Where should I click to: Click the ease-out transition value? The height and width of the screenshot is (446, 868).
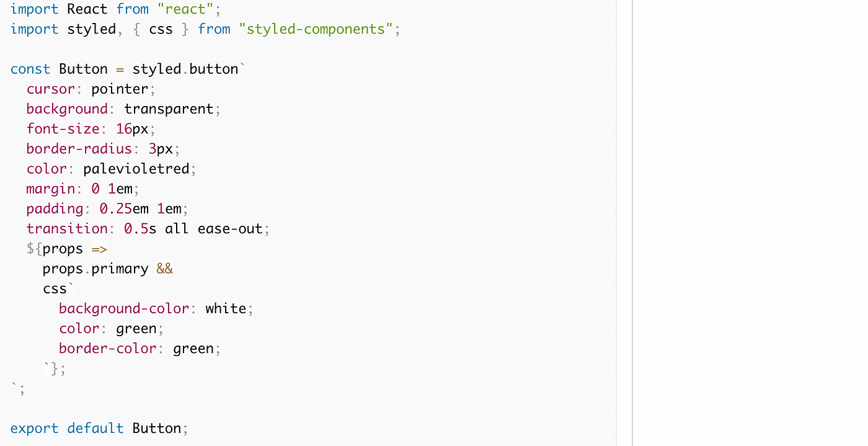coord(230,228)
